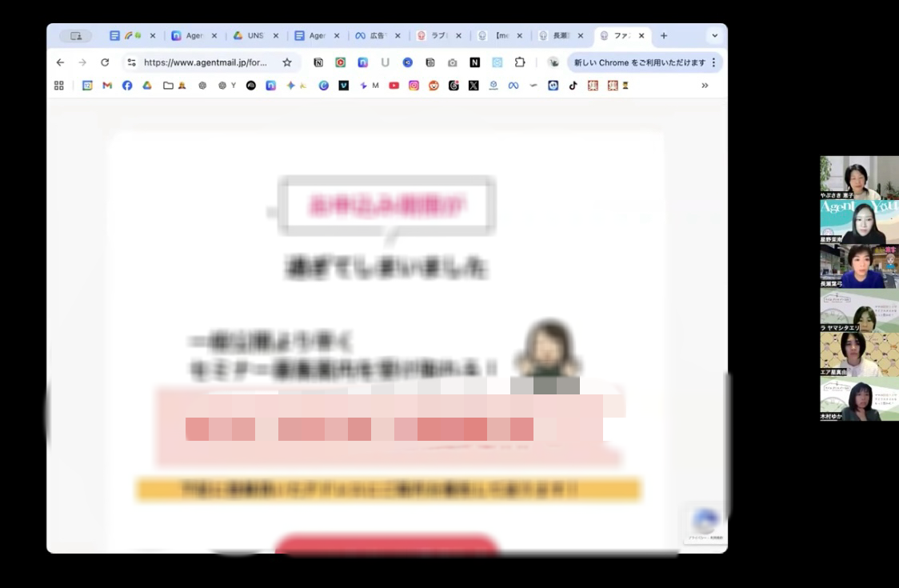Select the top participant video thumbnail
Screen dimensions: 899x588
[859, 177]
